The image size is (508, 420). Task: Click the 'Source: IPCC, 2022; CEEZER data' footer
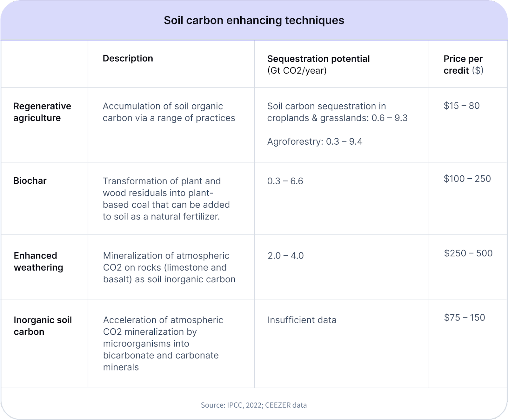(x=254, y=405)
